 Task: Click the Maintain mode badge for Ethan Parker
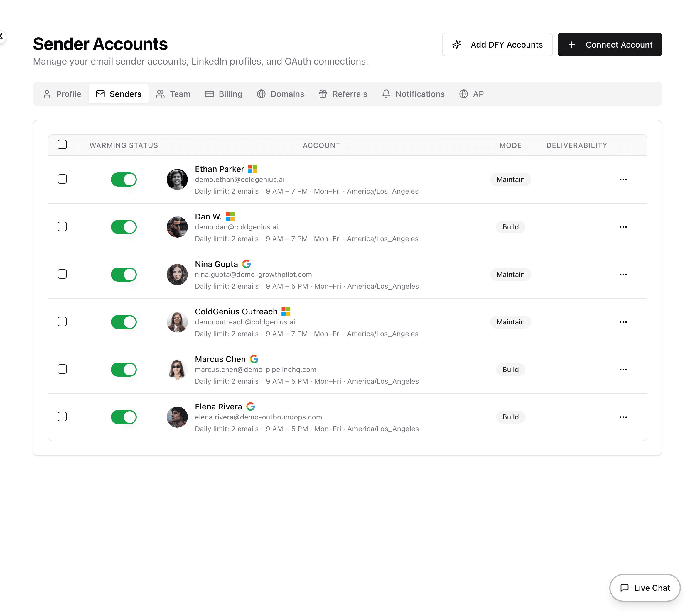tap(510, 180)
